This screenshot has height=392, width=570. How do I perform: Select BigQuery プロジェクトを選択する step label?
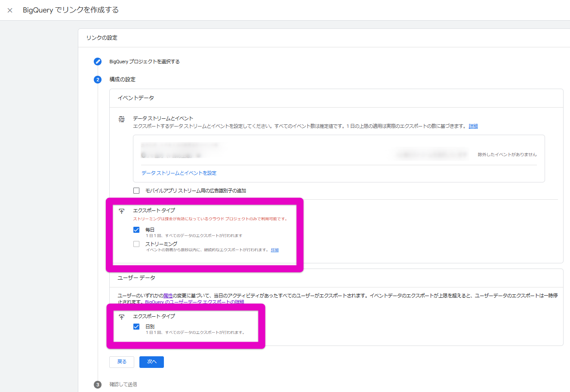[145, 62]
